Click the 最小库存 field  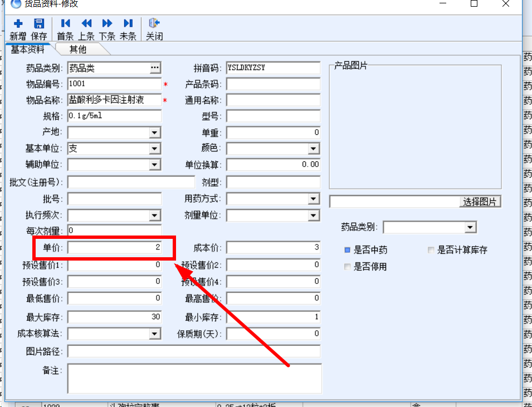tap(273, 317)
